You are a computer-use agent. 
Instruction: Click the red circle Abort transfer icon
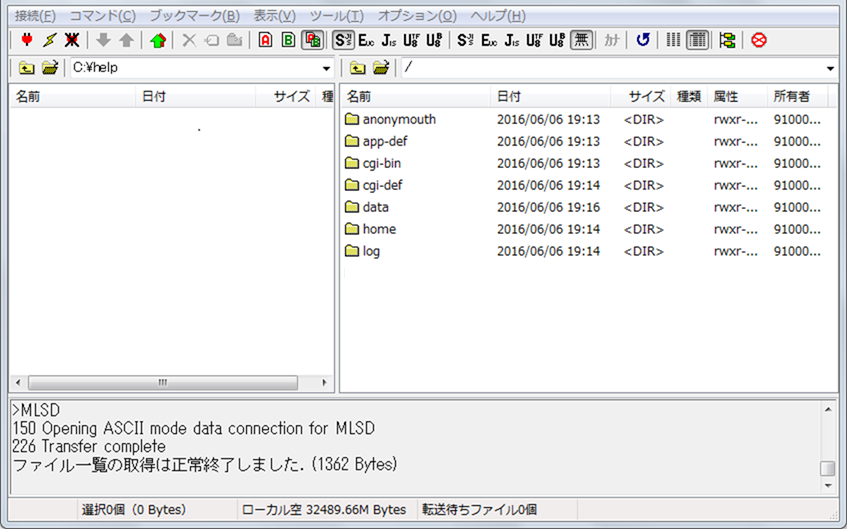pyautogui.click(x=758, y=40)
